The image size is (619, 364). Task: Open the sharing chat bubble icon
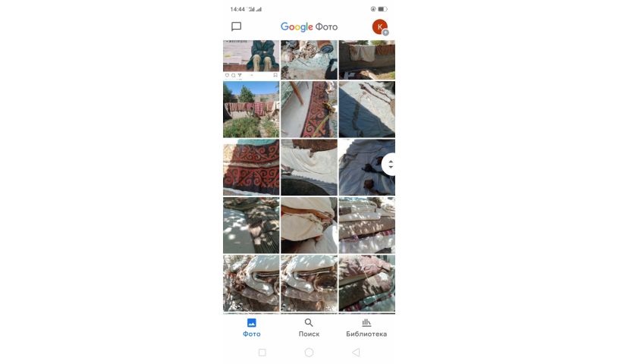click(236, 27)
